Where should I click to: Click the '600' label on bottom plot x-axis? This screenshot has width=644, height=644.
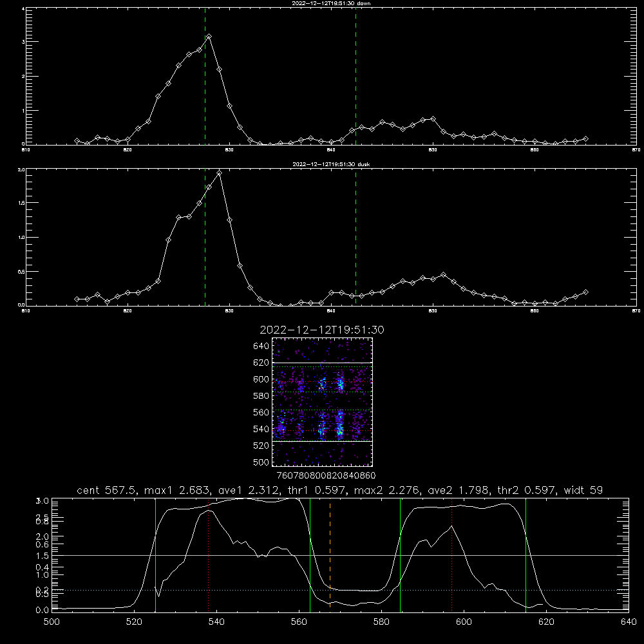point(464,622)
